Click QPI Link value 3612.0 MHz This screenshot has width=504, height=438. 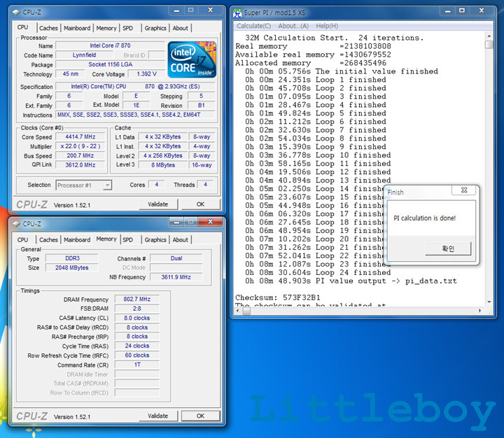click(80, 165)
